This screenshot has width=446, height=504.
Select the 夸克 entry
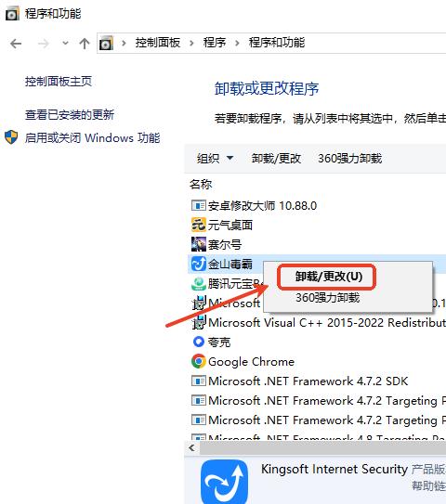(219, 342)
